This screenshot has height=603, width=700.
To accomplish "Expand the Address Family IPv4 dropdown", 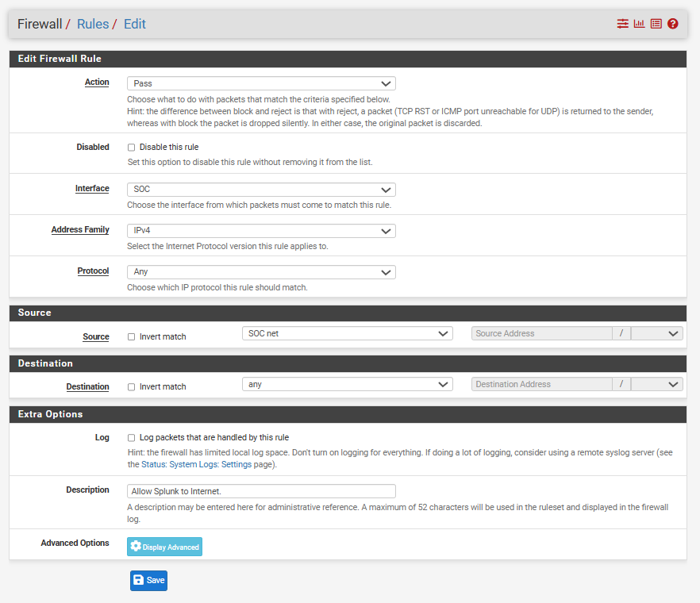I will click(x=261, y=231).
